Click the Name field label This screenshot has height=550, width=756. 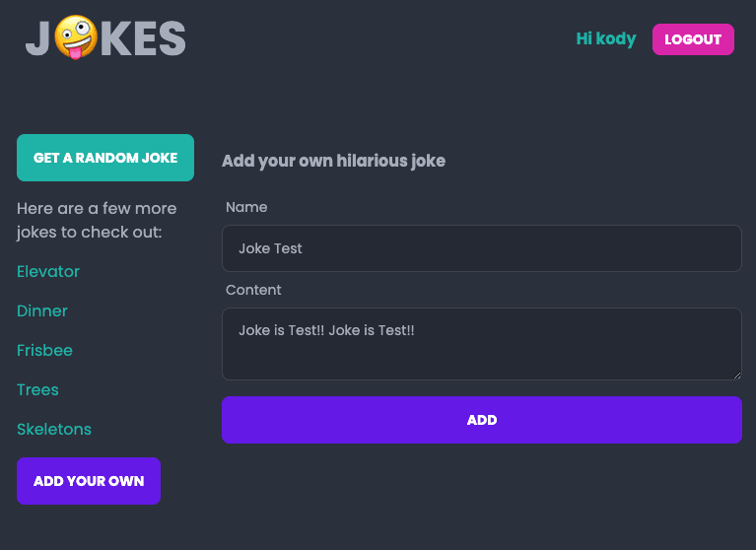click(x=246, y=207)
